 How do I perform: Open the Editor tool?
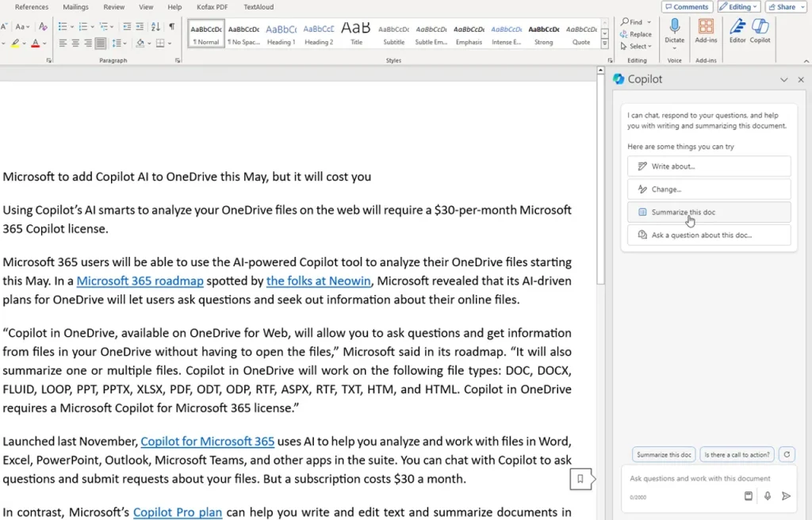(x=737, y=31)
